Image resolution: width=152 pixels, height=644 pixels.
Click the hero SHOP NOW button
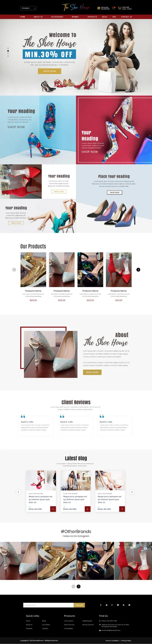click(50, 71)
